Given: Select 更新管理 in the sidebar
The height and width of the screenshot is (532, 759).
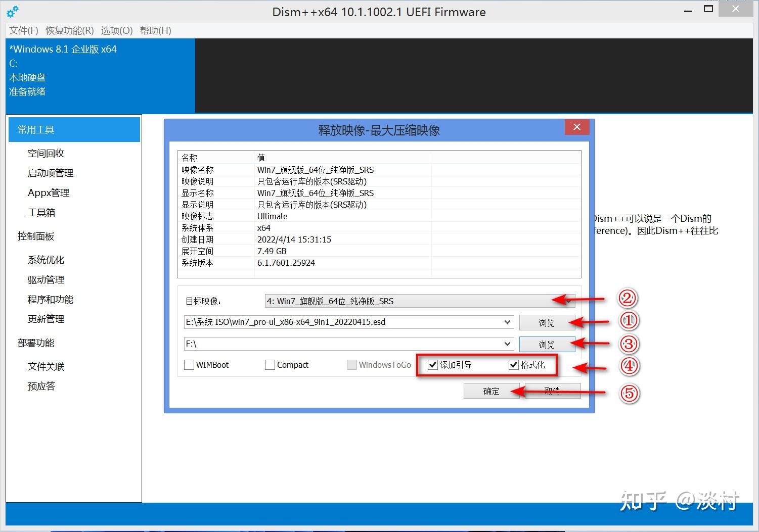Looking at the screenshot, I should coord(46,319).
